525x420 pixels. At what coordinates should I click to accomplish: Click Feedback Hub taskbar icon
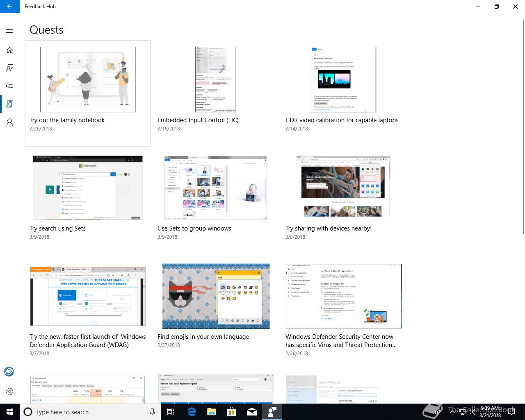(272, 412)
